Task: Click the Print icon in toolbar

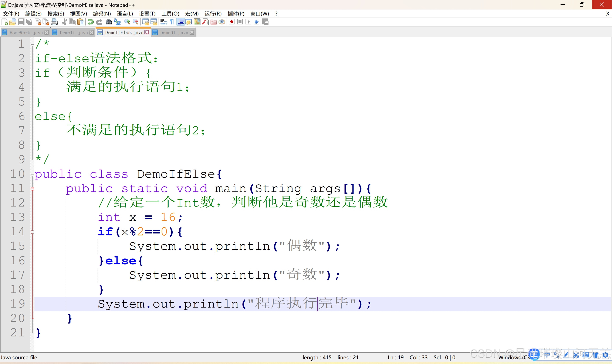Action: (x=54, y=22)
